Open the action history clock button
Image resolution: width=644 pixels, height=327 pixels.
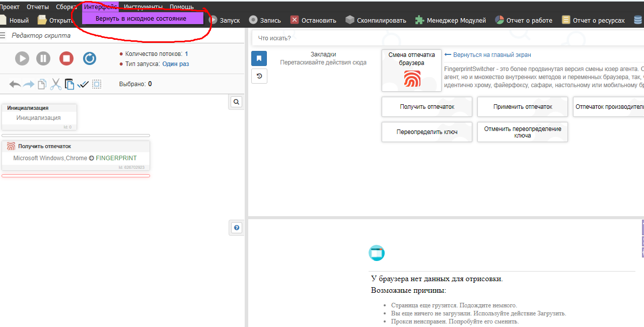pos(259,76)
